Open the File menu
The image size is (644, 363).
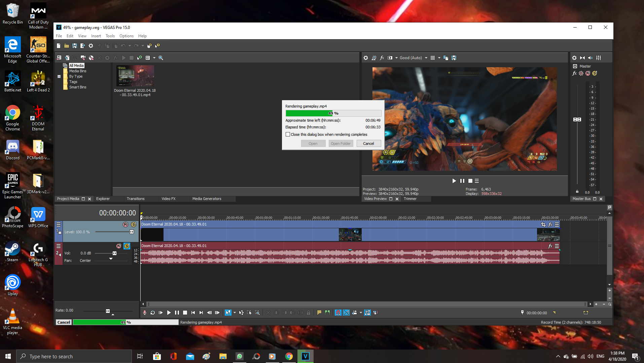click(59, 36)
